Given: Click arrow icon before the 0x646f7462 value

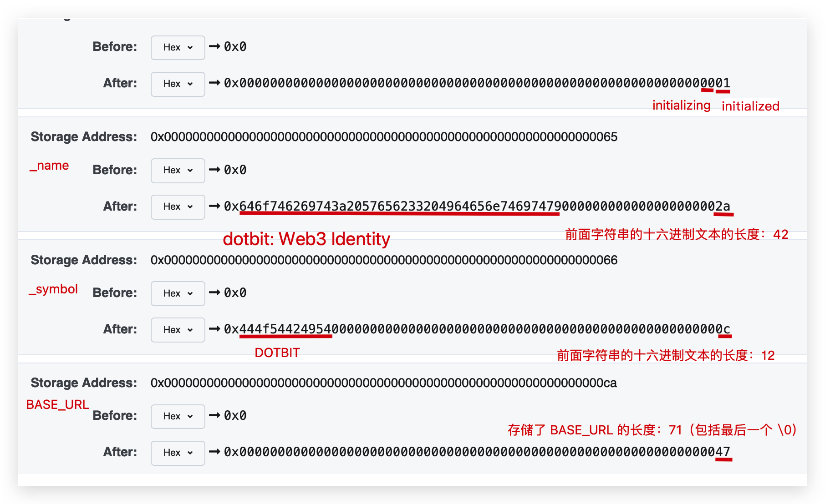Looking at the screenshot, I should [x=214, y=206].
